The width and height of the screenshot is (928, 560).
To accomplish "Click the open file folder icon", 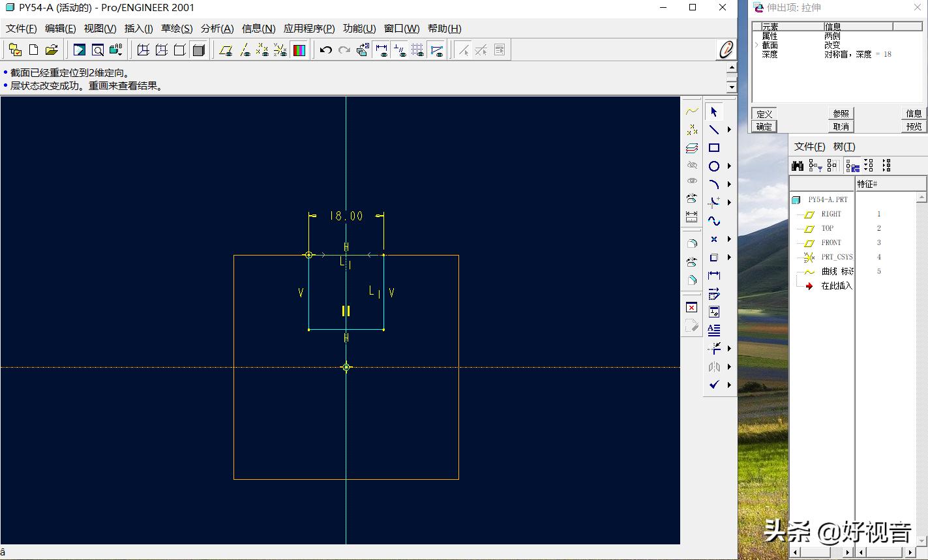I will click(52, 50).
